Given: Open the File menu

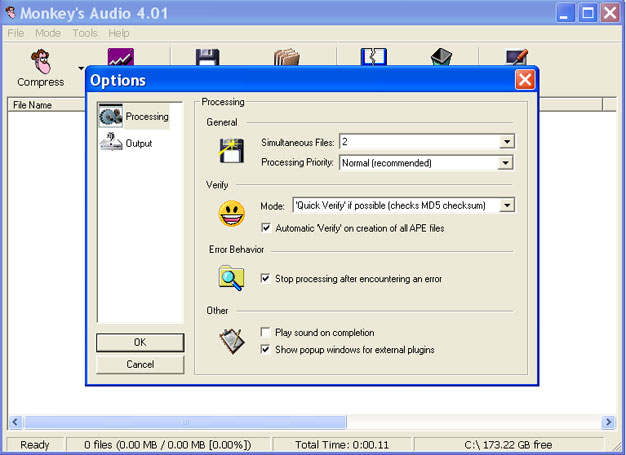Looking at the screenshot, I should [16, 33].
